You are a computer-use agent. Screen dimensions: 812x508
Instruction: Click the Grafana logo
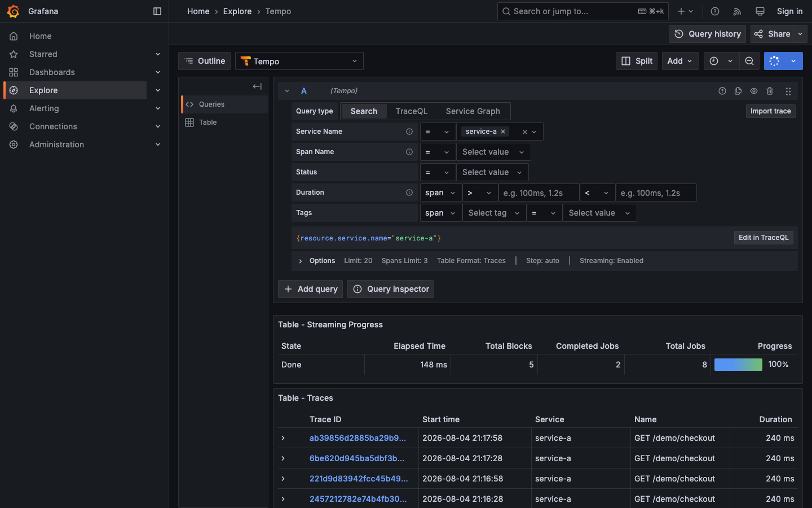pyautogui.click(x=13, y=11)
